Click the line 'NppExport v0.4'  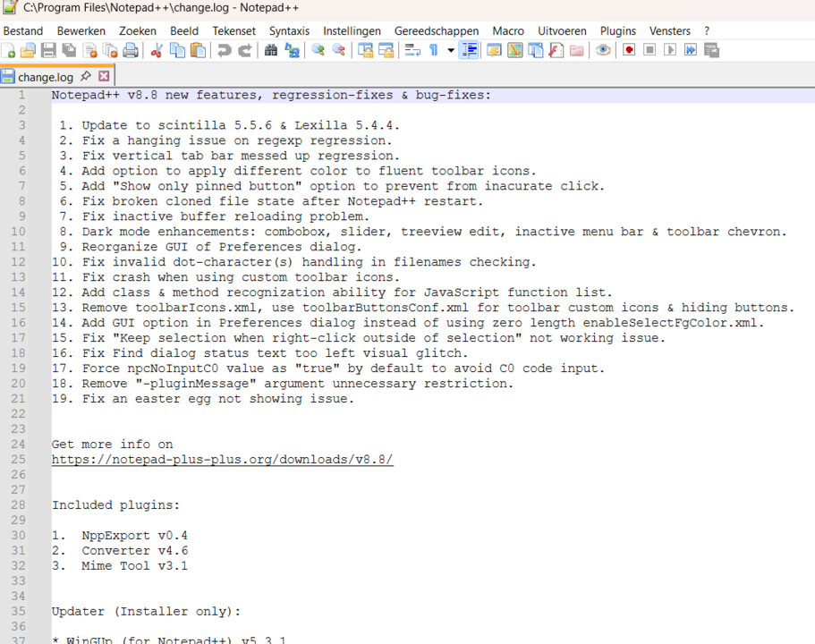[134, 536]
